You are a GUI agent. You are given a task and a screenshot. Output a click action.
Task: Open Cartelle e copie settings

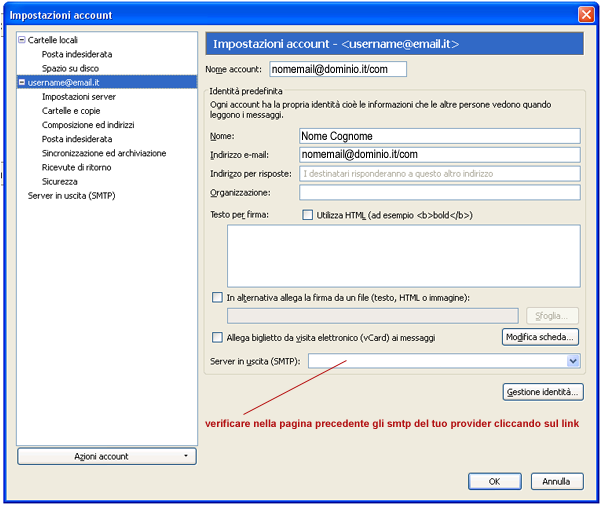click(x=71, y=111)
